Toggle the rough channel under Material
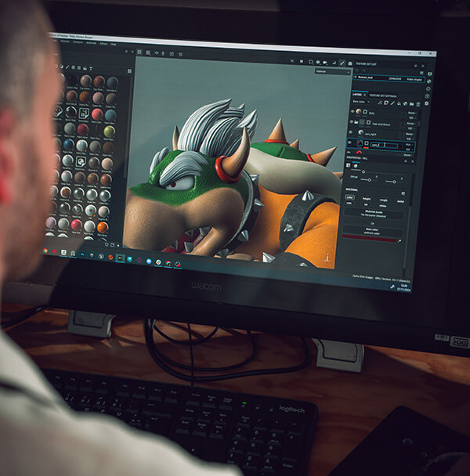Screen dimensions: 470x476 click(x=384, y=200)
